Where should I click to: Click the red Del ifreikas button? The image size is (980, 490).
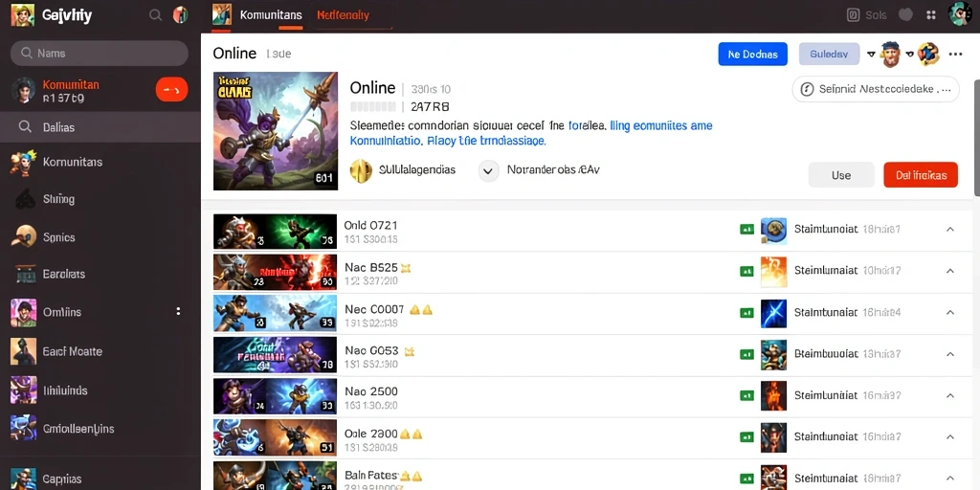(x=921, y=175)
